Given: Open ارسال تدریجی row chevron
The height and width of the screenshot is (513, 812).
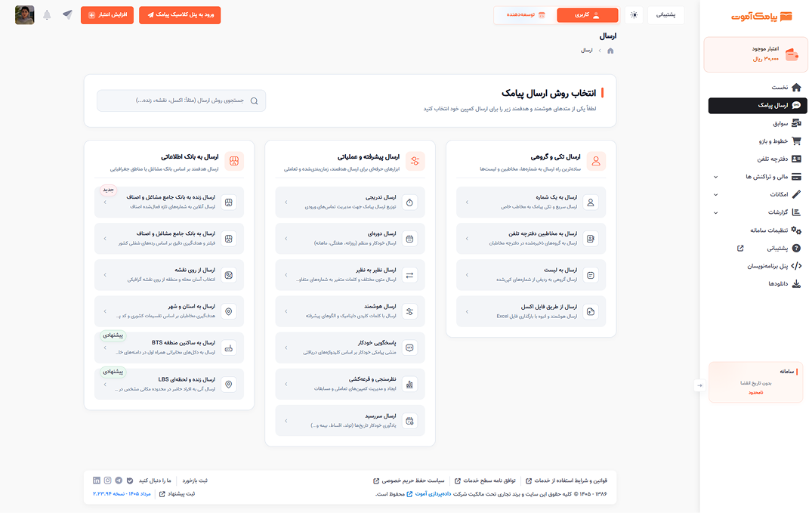Looking at the screenshot, I should click(x=286, y=202).
